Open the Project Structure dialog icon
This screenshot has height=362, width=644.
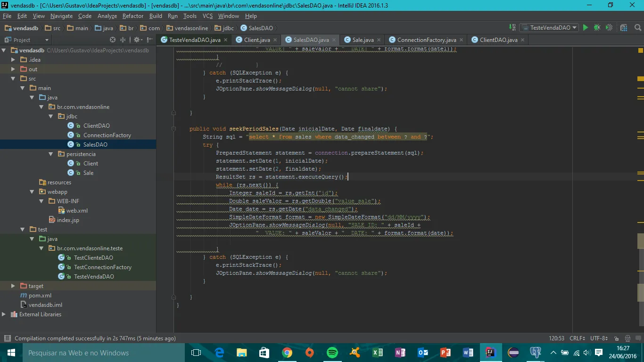624,28
